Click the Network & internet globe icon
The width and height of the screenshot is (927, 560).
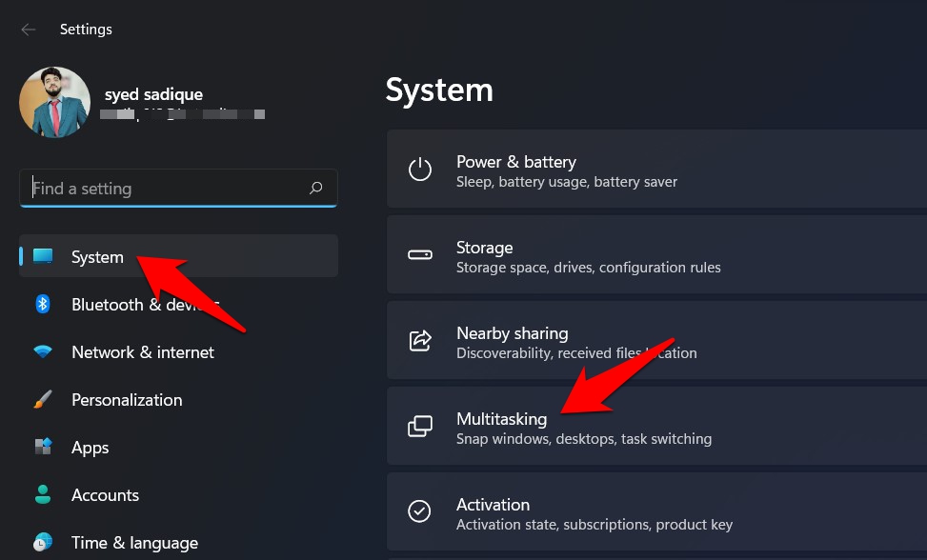click(42, 351)
